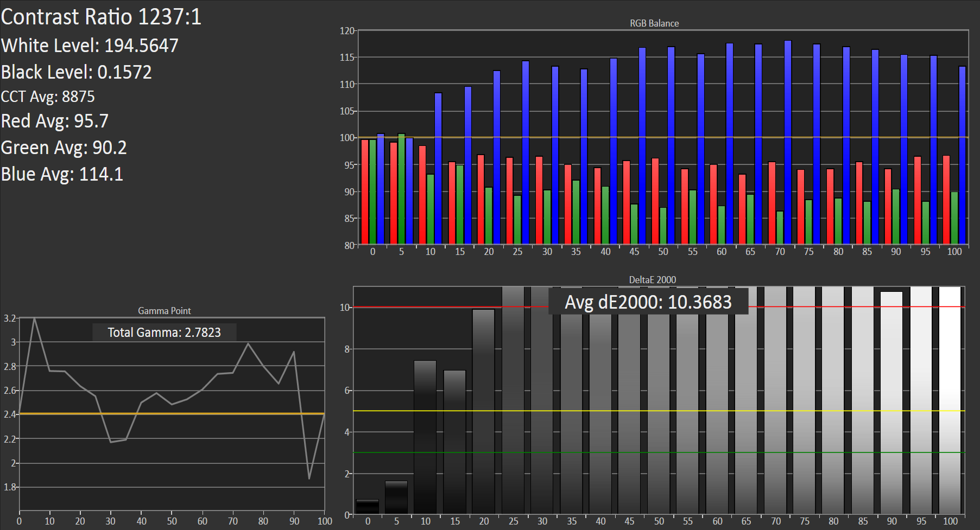
Task: Click the red bar at 0 in RGB Balance
Action: tap(365, 191)
